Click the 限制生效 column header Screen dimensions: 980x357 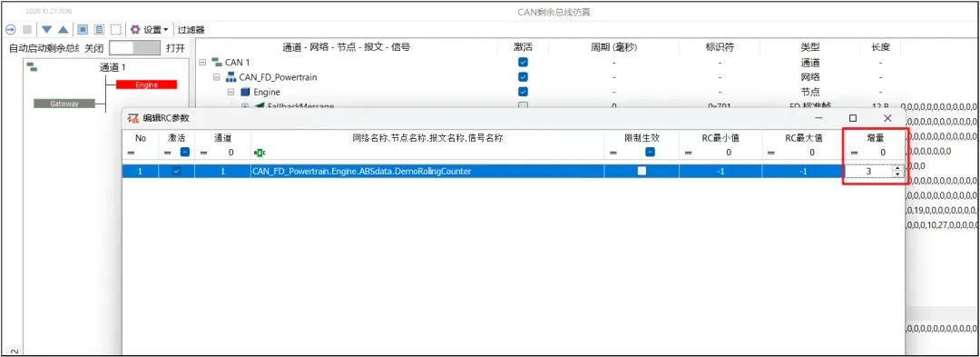pos(642,138)
